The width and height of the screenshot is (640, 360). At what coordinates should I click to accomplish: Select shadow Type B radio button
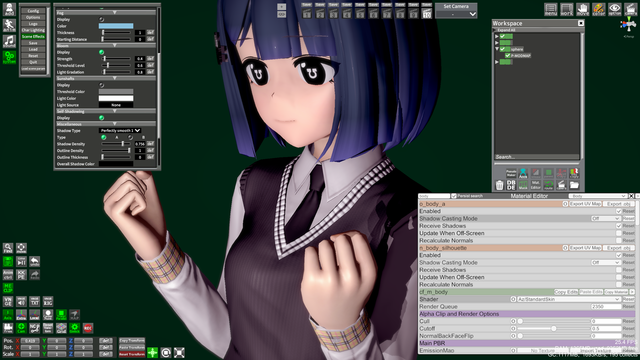click(130, 138)
